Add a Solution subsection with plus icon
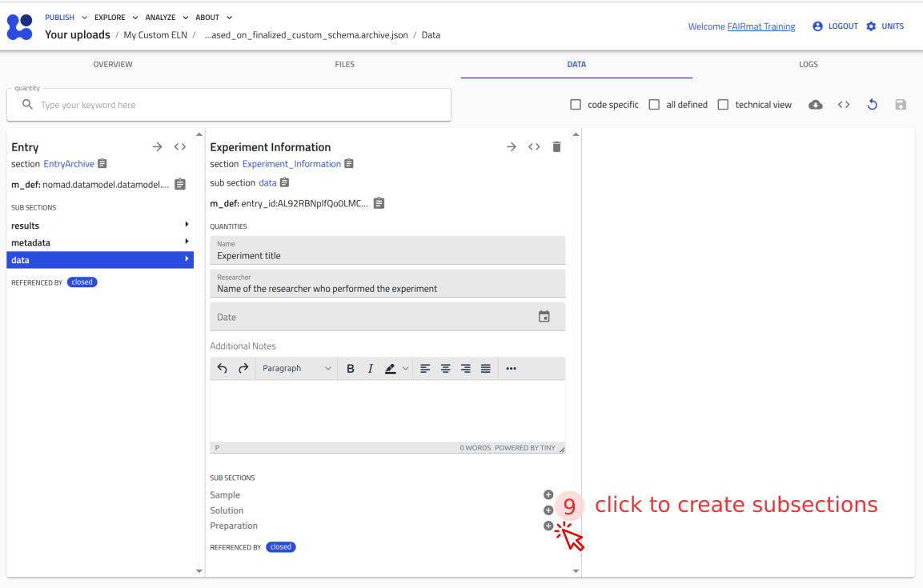This screenshot has height=588, width=923. [x=548, y=510]
